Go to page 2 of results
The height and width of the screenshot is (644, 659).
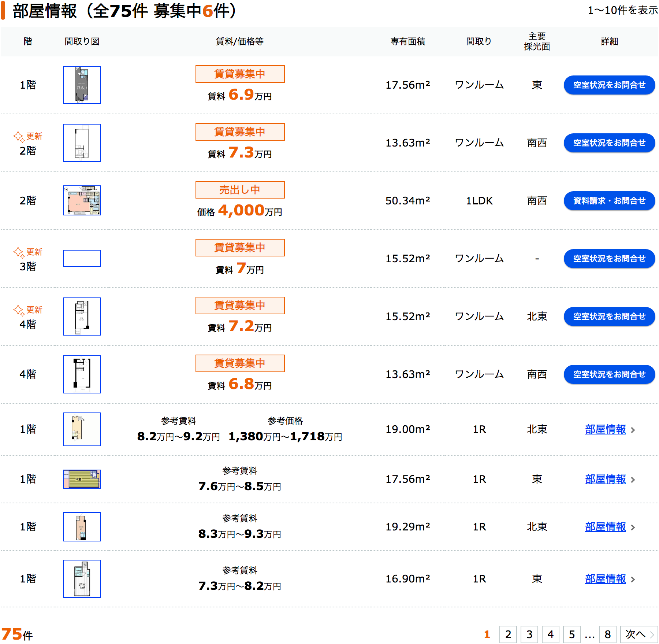508,634
